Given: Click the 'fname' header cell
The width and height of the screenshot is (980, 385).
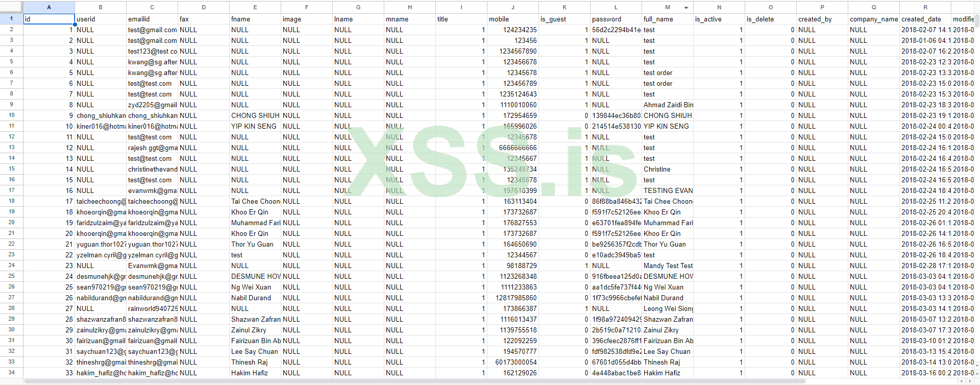Looking at the screenshot, I should 255,19.
